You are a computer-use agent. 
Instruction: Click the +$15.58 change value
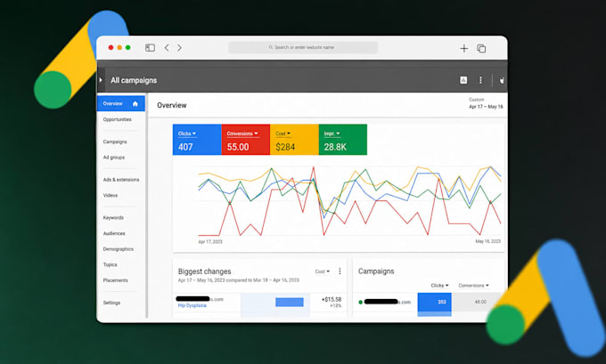click(332, 300)
